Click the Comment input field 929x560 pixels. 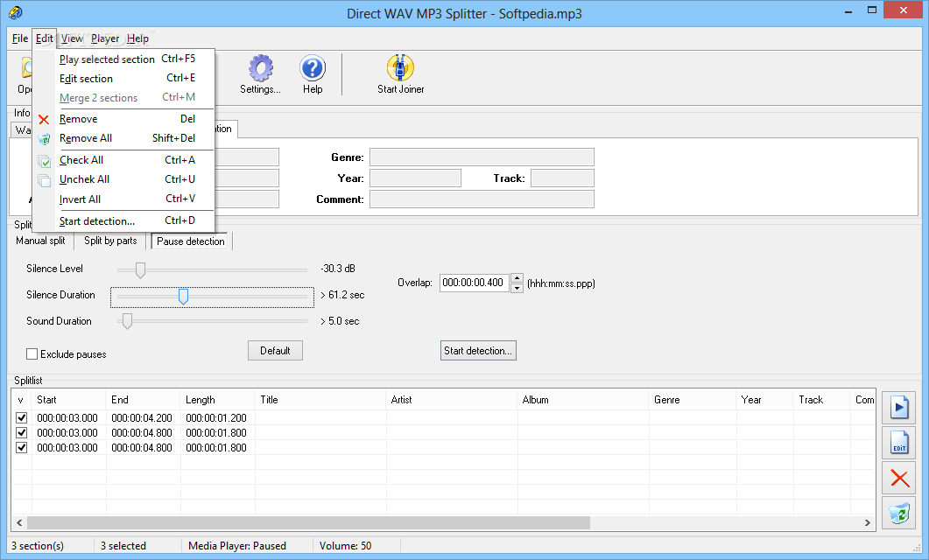click(x=482, y=199)
